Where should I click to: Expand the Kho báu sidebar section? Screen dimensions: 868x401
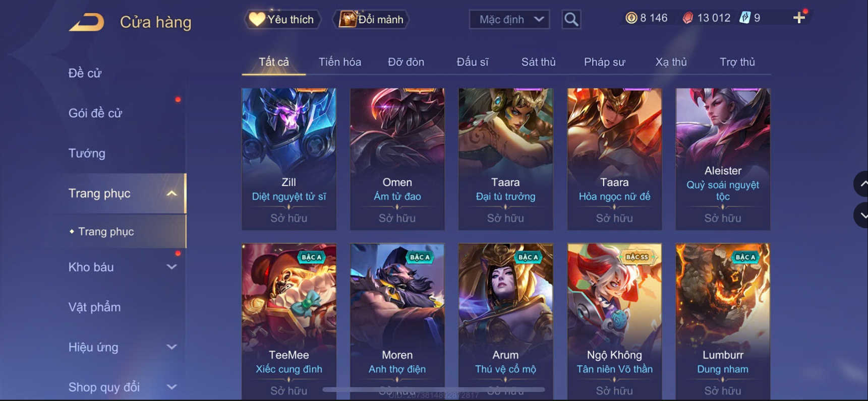click(171, 267)
